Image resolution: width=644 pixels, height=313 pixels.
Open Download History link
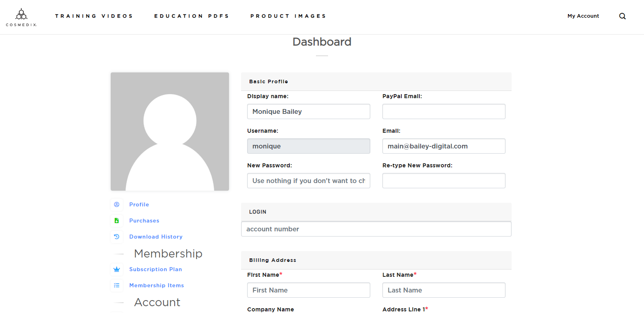pos(156,237)
